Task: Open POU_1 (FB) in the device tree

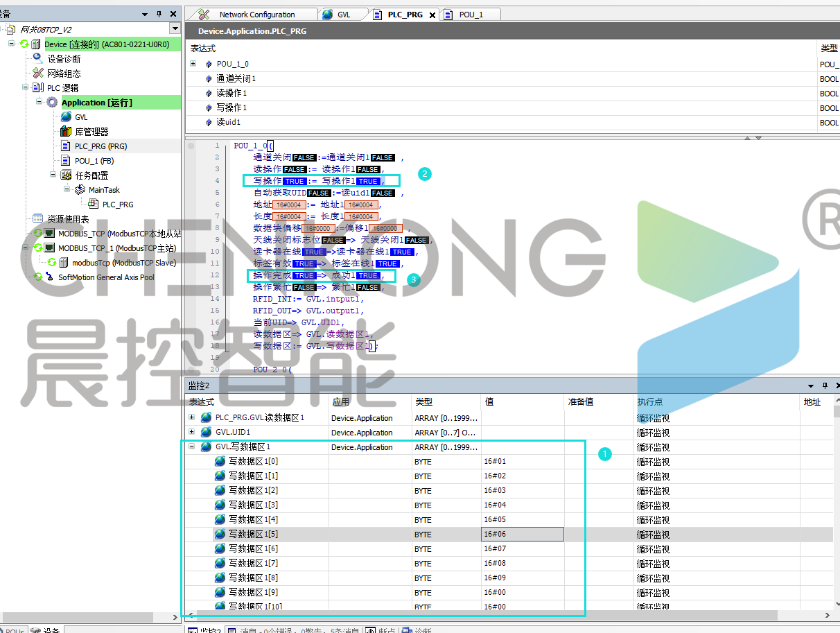Action: (94, 161)
